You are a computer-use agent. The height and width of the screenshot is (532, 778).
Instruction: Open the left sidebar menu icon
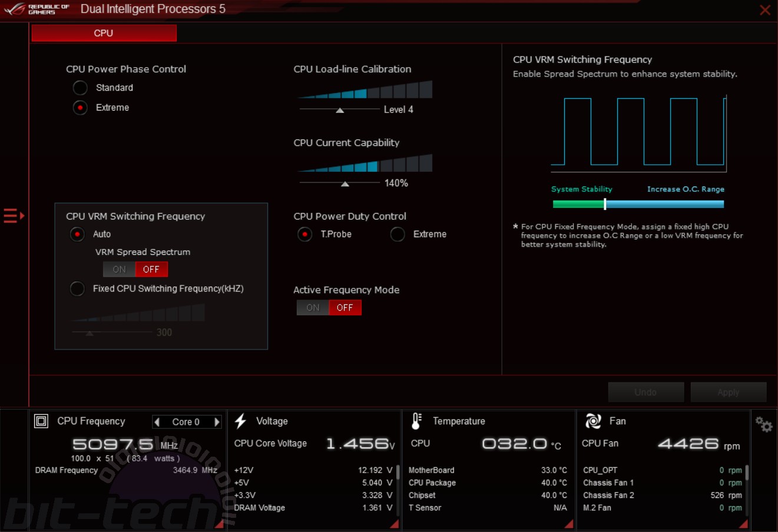pos(14,216)
